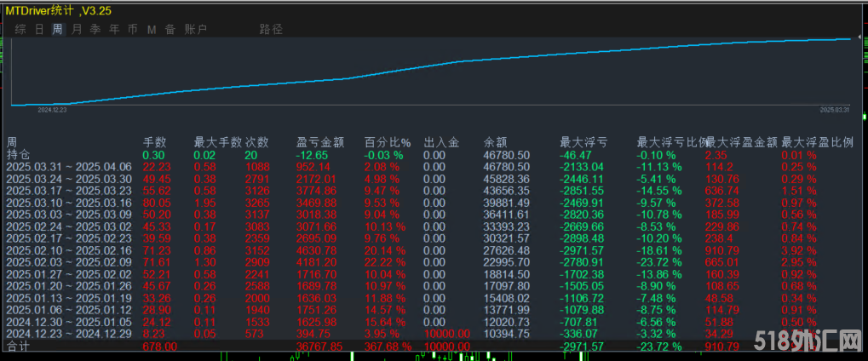Click the deposit 10000.00 in 2024.12.23 row
This screenshot has height=361, width=868.
pyautogui.click(x=446, y=335)
